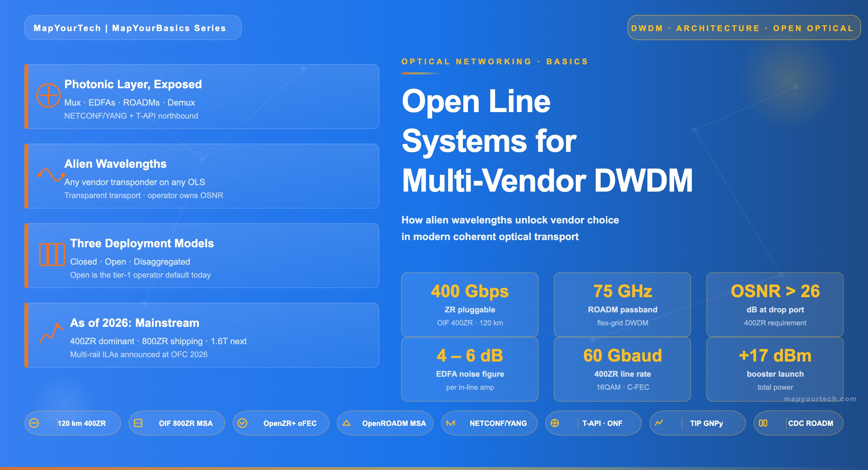
Task: Click the minus-circle icon in the 120 km 400ZR chip
Action: 34,423
